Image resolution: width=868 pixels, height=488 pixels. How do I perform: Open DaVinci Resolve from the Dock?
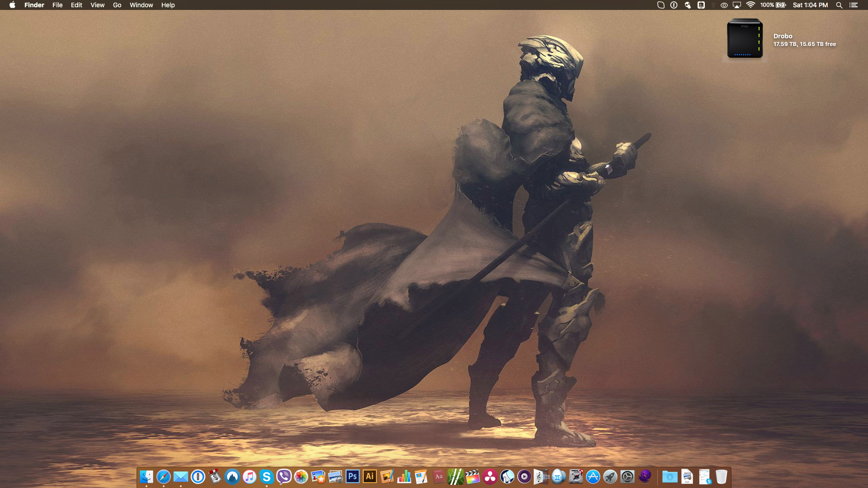tap(490, 476)
